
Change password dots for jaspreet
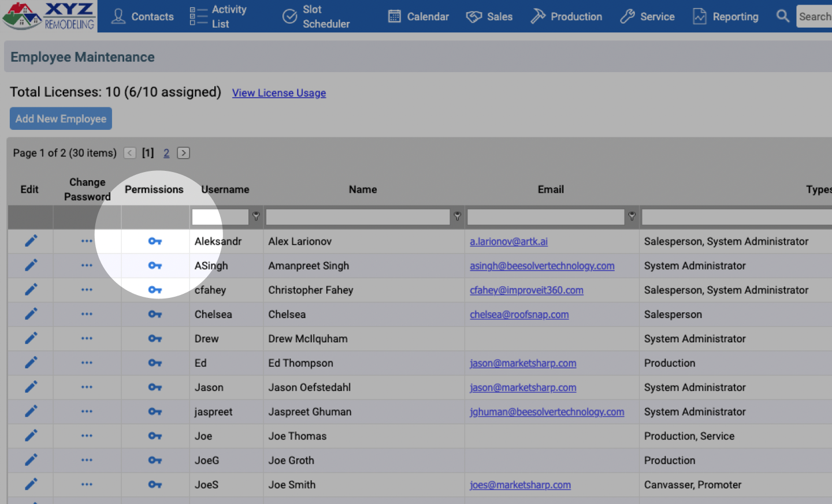[x=87, y=411]
